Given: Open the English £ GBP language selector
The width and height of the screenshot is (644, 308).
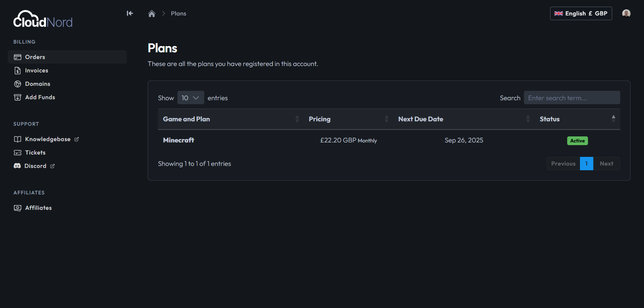Looking at the screenshot, I should tap(581, 13).
